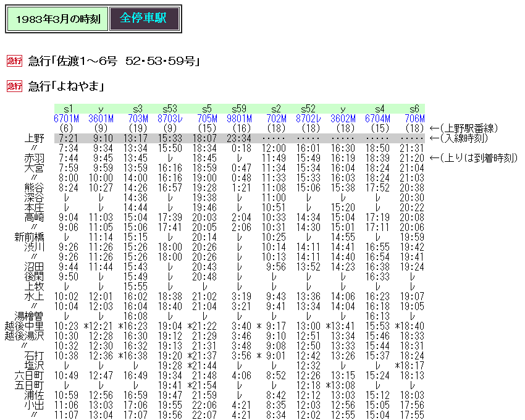The height and width of the screenshot is (420, 525).
Task: Click time *12:21 in 越後中里 row
Action: coord(98,326)
